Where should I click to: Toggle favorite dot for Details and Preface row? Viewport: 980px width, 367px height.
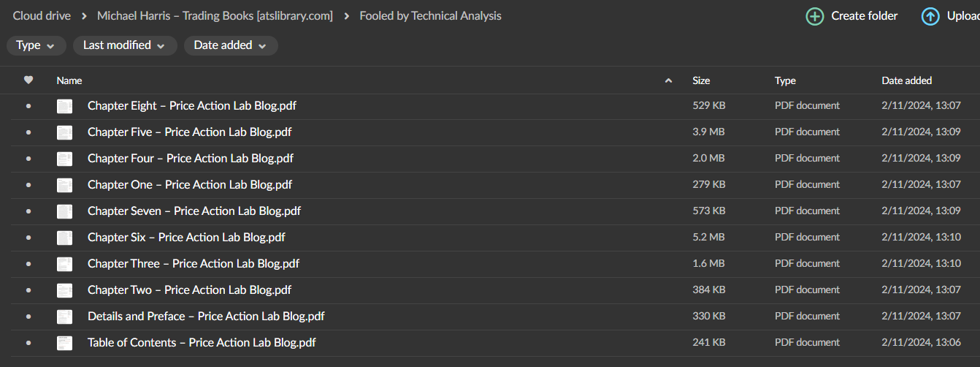28,317
